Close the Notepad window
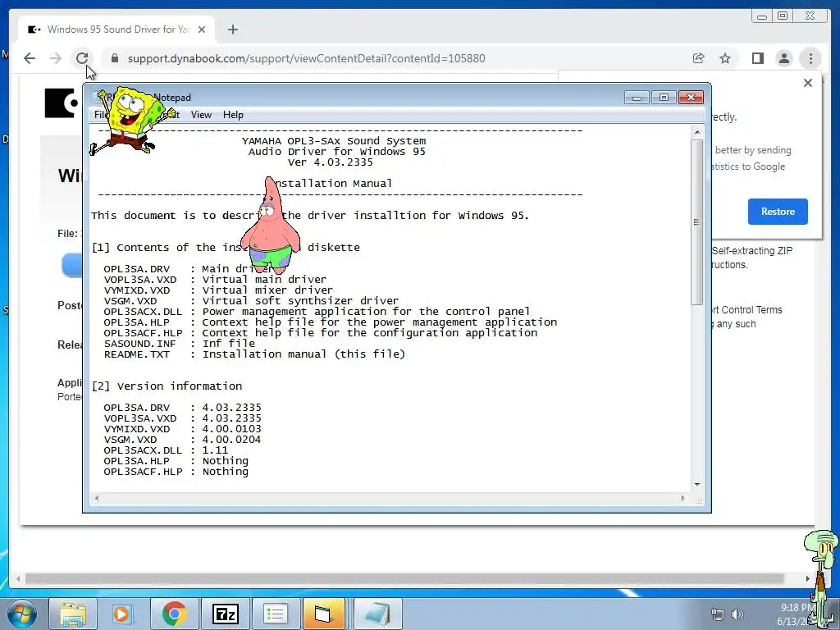 point(691,98)
